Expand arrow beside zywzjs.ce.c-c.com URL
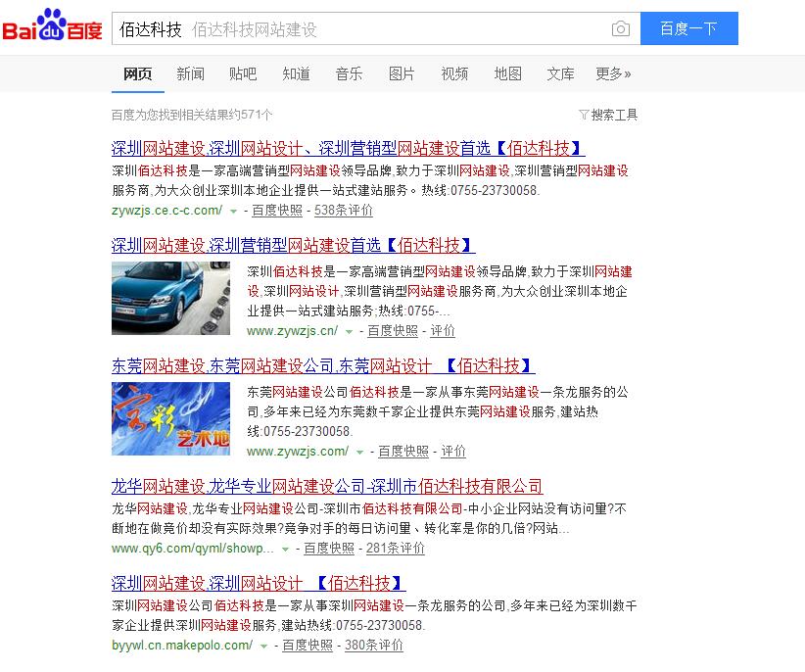The height and width of the screenshot is (672, 805). pyautogui.click(x=234, y=211)
